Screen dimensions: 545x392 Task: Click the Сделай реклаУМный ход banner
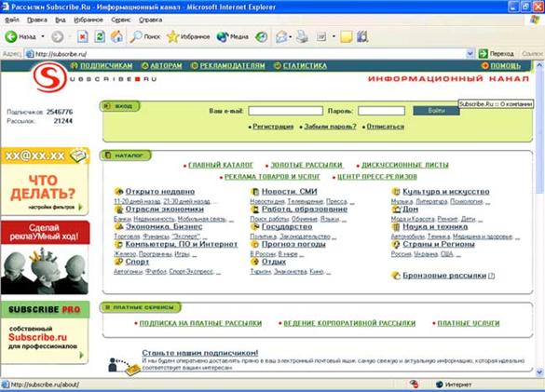pyautogui.click(x=45, y=258)
